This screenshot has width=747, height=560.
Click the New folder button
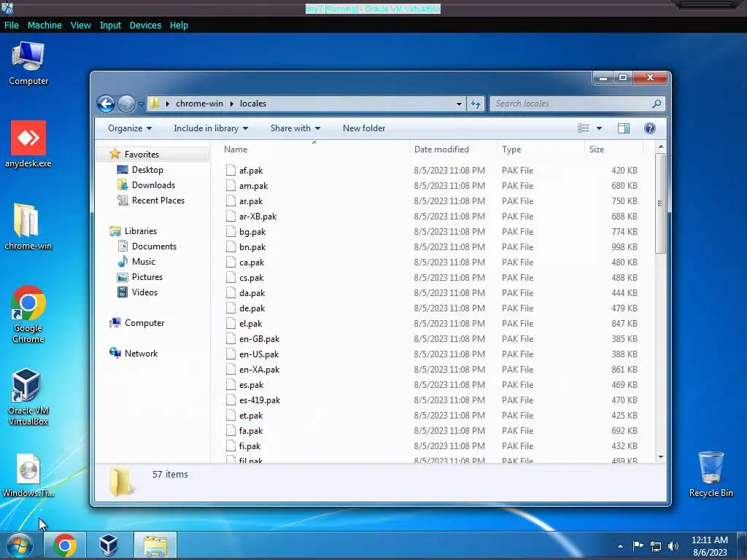pos(364,128)
